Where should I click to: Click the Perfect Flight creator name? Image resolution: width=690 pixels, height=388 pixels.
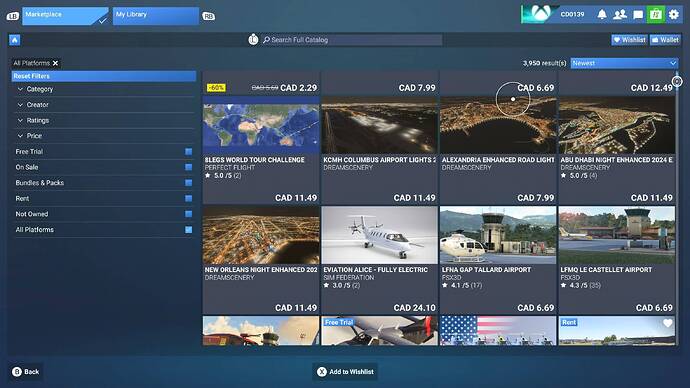(230, 168)
